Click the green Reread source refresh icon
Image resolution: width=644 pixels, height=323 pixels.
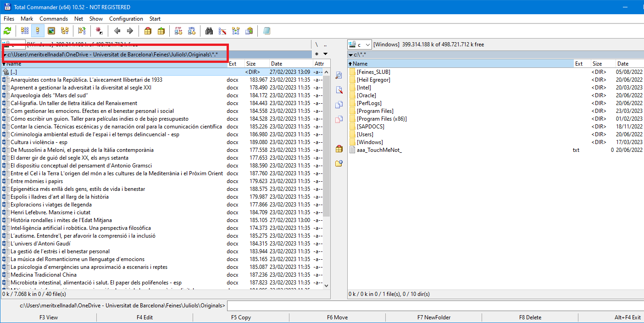[7, 31]
